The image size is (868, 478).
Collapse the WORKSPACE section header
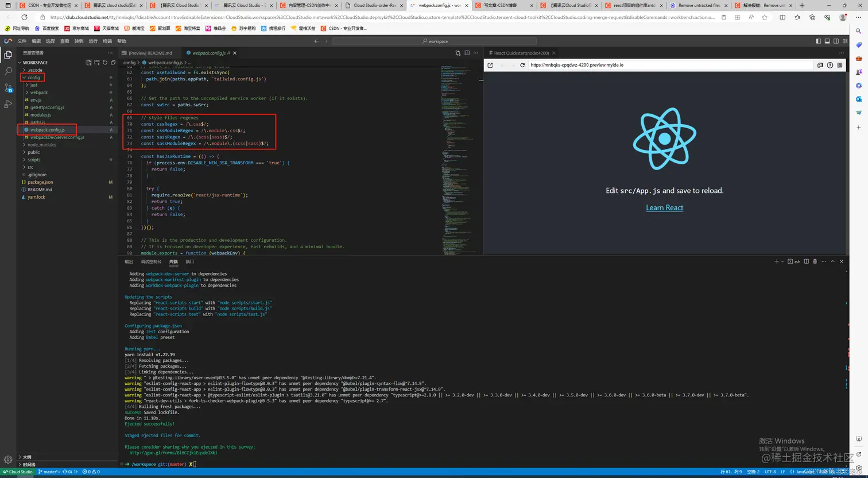[x=34, y=63]
